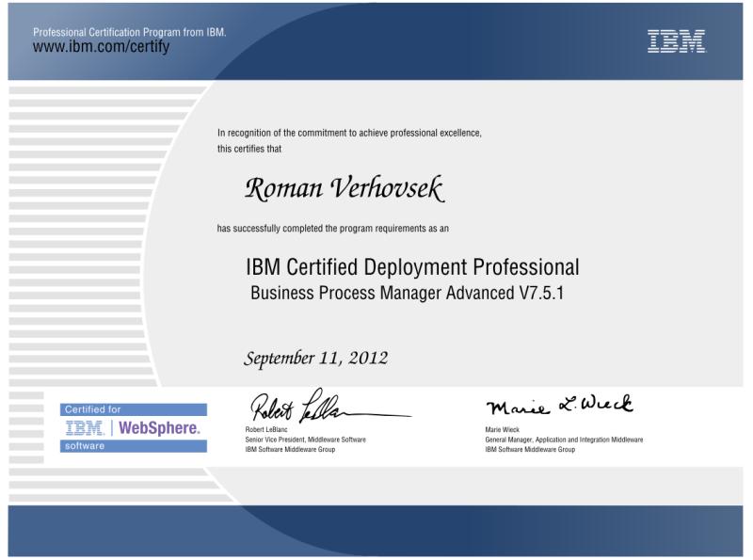The height and width of the screenshot is (560, 753).
Task: Select the recipient name Roman Verhovsek
Action: tap(344, 190)
